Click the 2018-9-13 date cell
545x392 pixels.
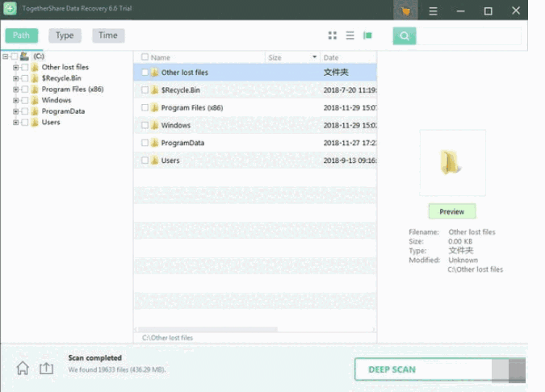click(350, 161)
